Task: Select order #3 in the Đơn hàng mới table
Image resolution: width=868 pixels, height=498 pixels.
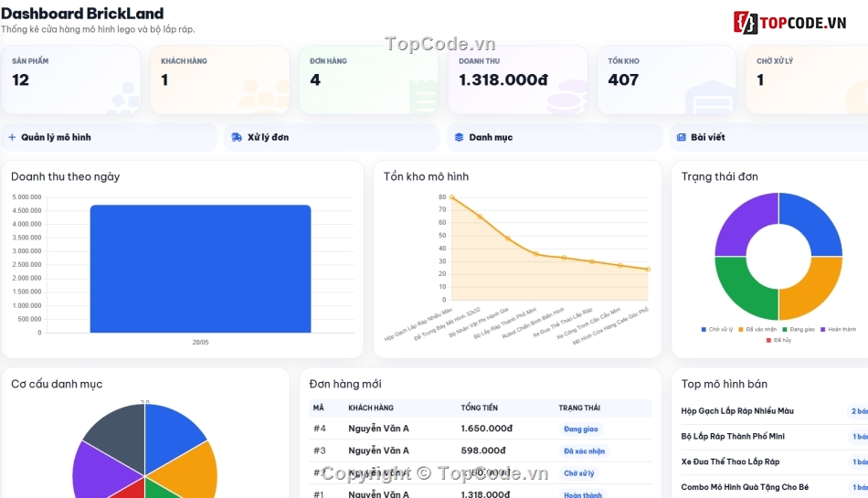Action: 481,451
